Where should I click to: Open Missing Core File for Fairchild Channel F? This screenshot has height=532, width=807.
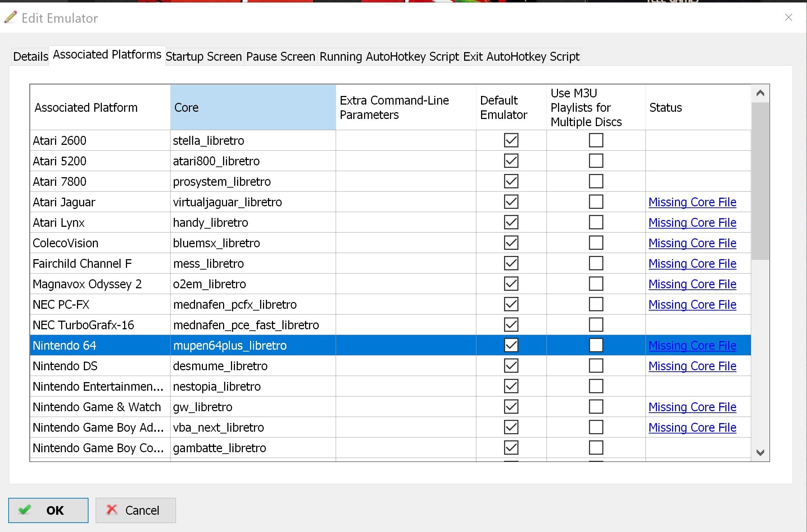coord(692,263)
